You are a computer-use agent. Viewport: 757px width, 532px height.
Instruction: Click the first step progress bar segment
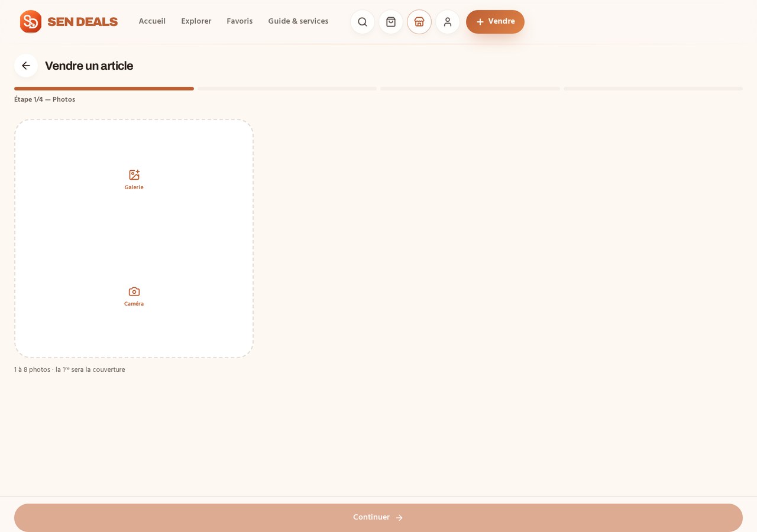pyautogui.click(x=104, y=89)
